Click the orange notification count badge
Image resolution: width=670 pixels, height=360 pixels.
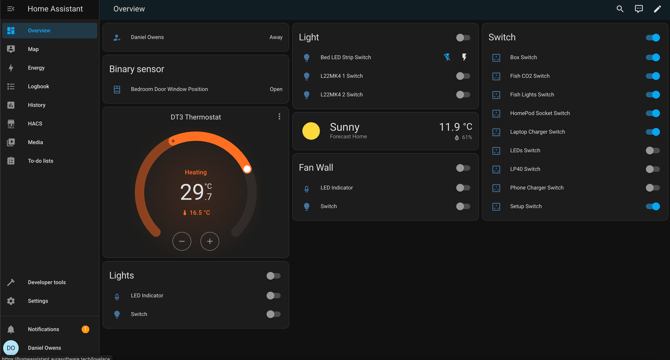(85, 329)
